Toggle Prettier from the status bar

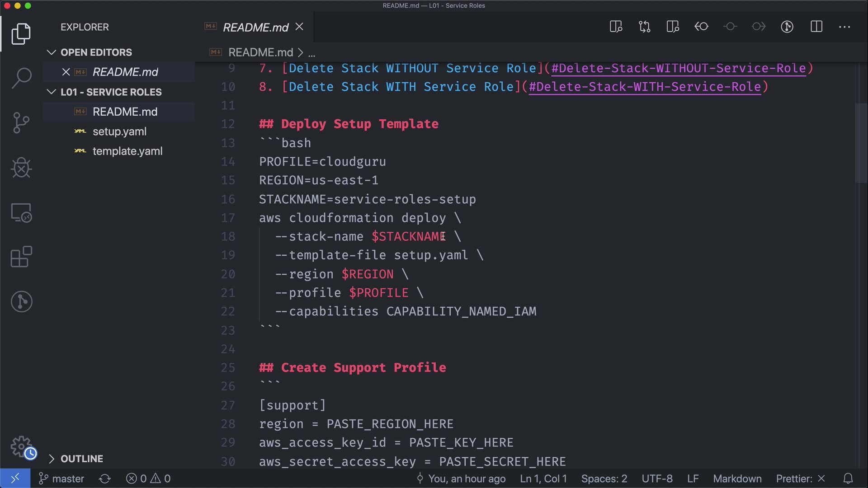coord(800,479)
